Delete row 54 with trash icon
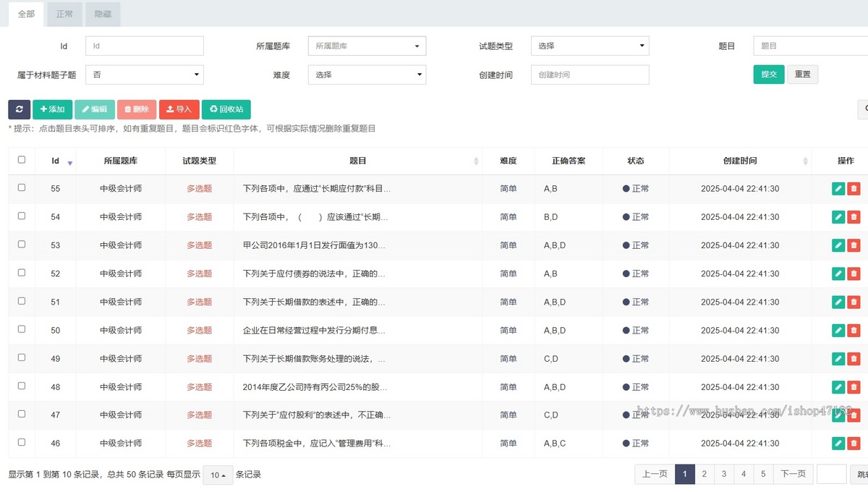 [854, 217]
